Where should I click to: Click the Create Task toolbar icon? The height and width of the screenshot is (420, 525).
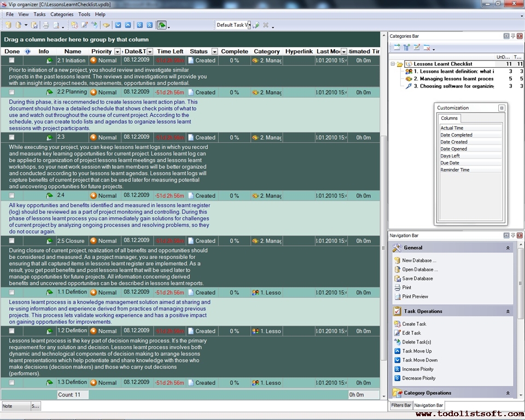pos(74,25)
